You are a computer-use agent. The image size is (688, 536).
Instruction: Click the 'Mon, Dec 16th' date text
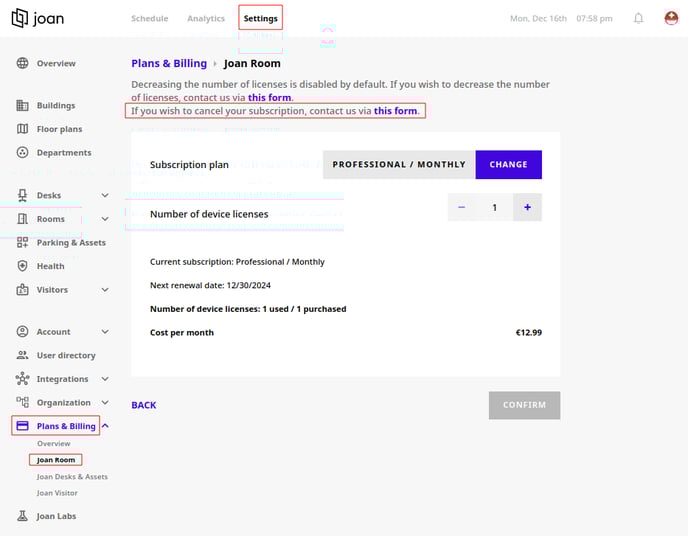538,18
